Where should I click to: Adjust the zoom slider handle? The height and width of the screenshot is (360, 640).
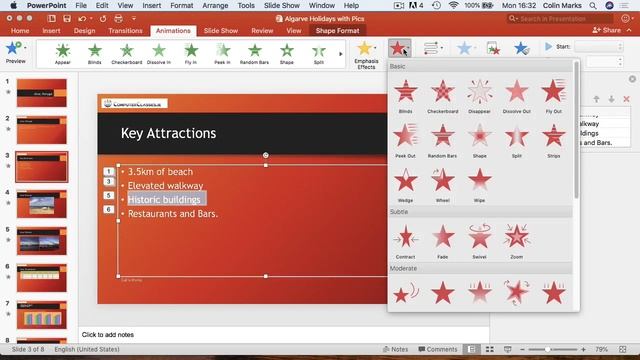pos(547,349)
